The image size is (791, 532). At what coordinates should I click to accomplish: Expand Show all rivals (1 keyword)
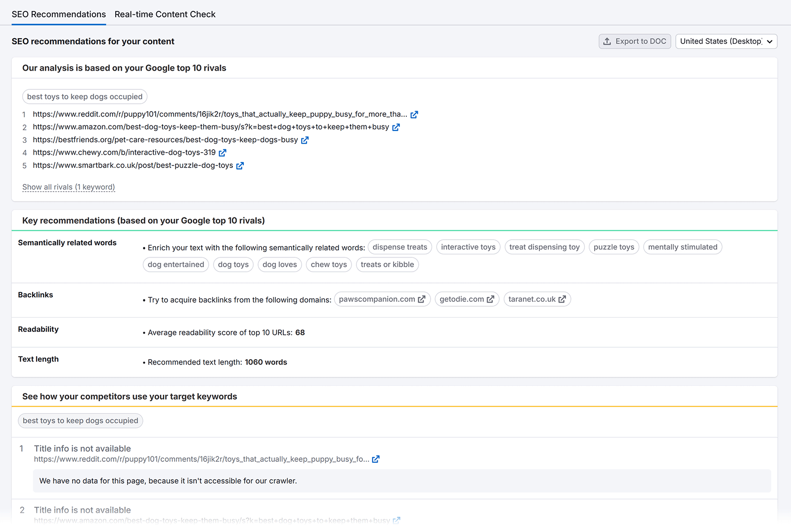click(68, 187)
